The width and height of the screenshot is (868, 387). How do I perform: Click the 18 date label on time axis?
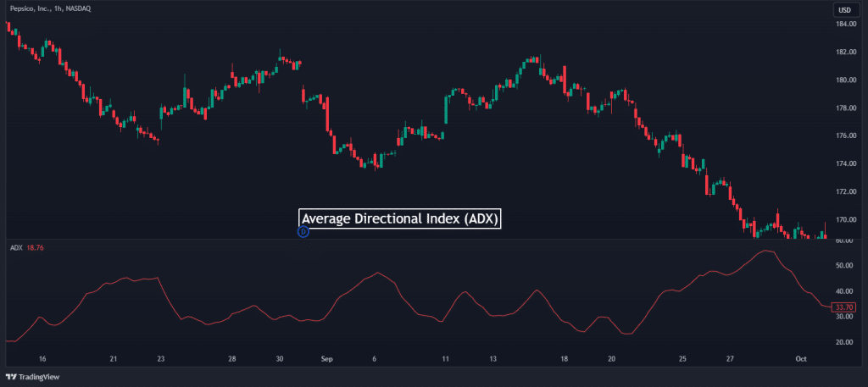(x=564, y=359)
